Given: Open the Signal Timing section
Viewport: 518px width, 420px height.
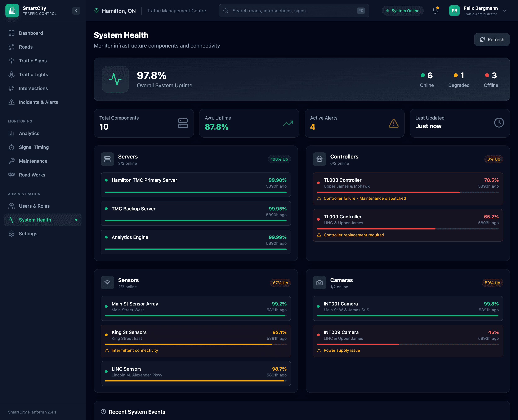Looking at the screenshot, I should point(34,147).
